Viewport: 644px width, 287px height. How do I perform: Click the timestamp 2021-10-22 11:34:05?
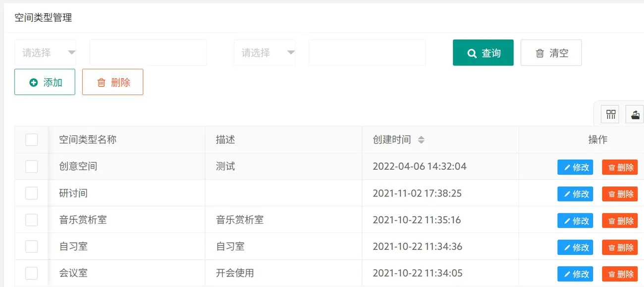(418, 273)
